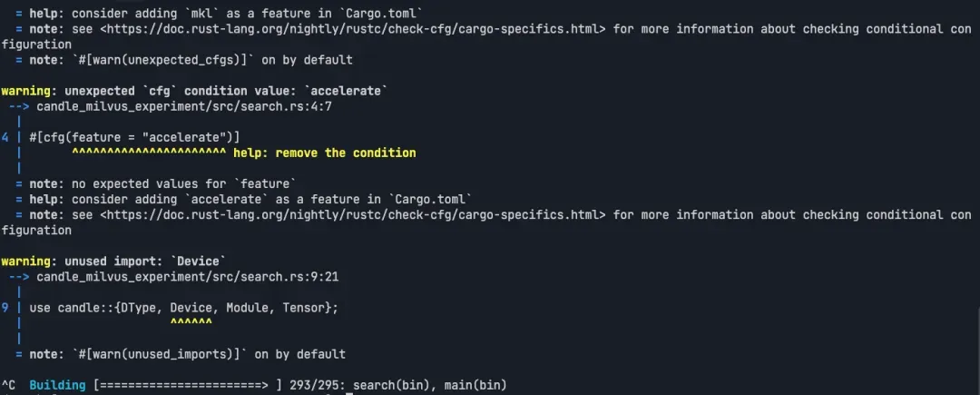Click the #[cfg(feature = "accelerate")] code line
This screenshot has height=395, width=980.
134,137
